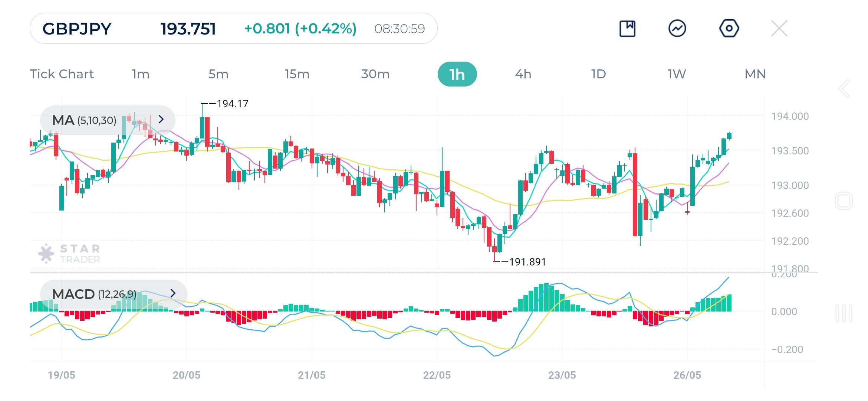Select the MN monthly timeframe
This screenshot has height=401, width=868.
755,74
